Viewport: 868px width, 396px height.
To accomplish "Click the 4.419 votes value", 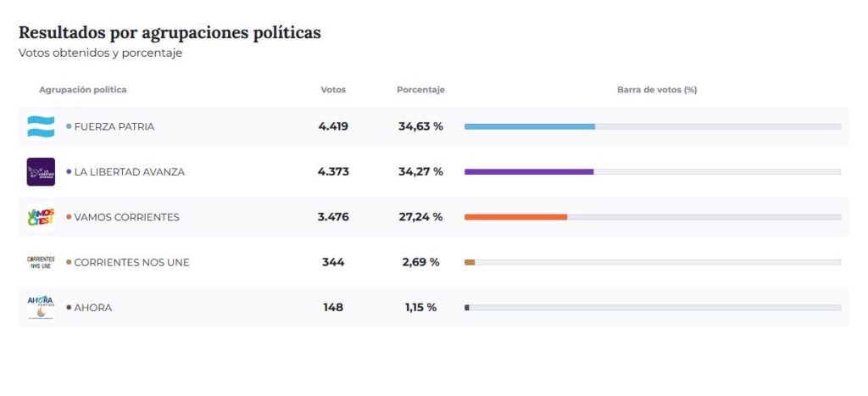I will 333,126.
